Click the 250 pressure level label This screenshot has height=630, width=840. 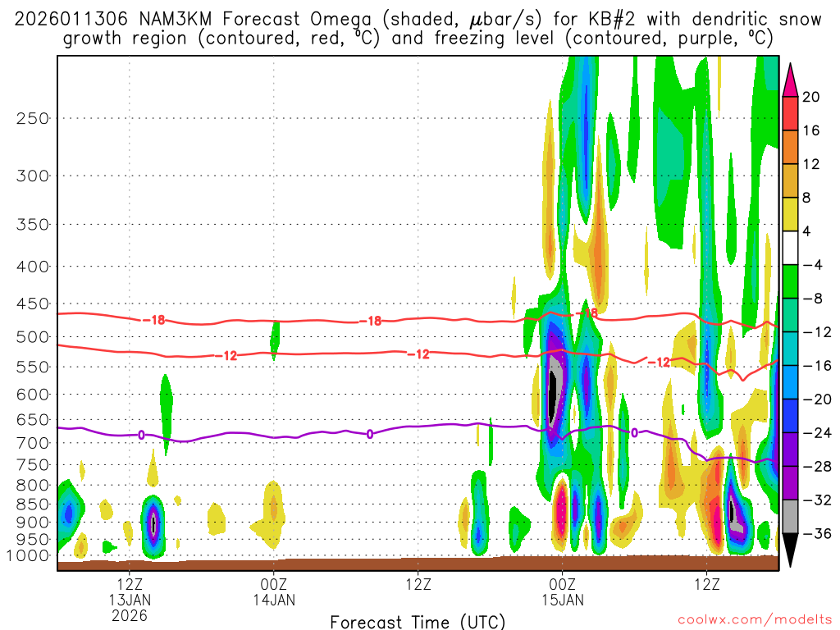click(x=33, y=118)
